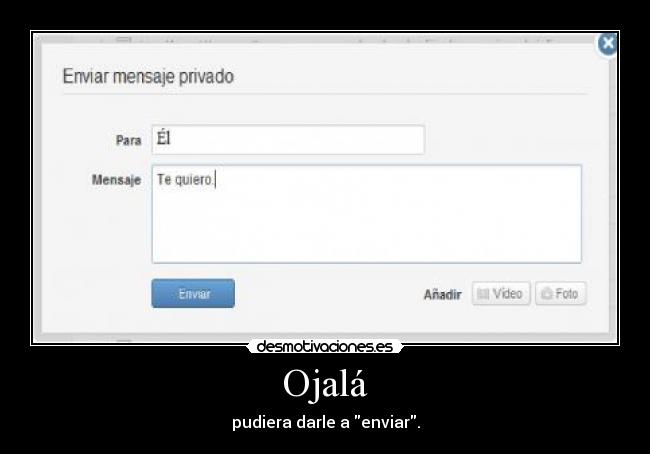Close the private message dialog with the X icon
This screenshot has width=650, height=454.
click(607, 43)
